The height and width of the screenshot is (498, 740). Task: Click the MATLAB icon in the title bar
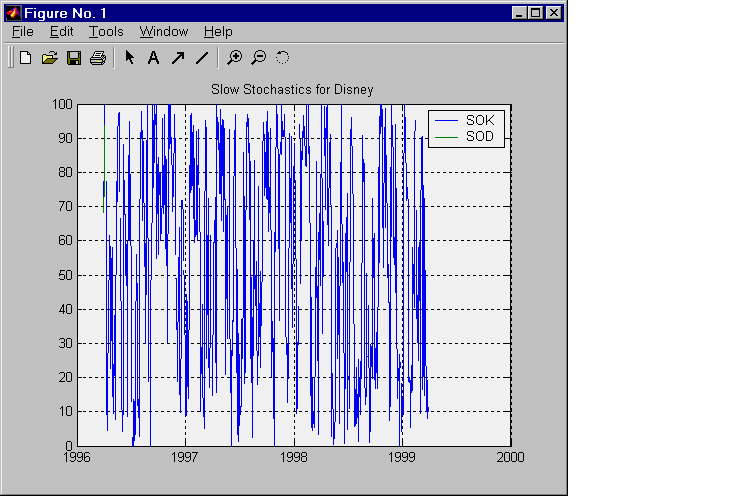point(13,13)
